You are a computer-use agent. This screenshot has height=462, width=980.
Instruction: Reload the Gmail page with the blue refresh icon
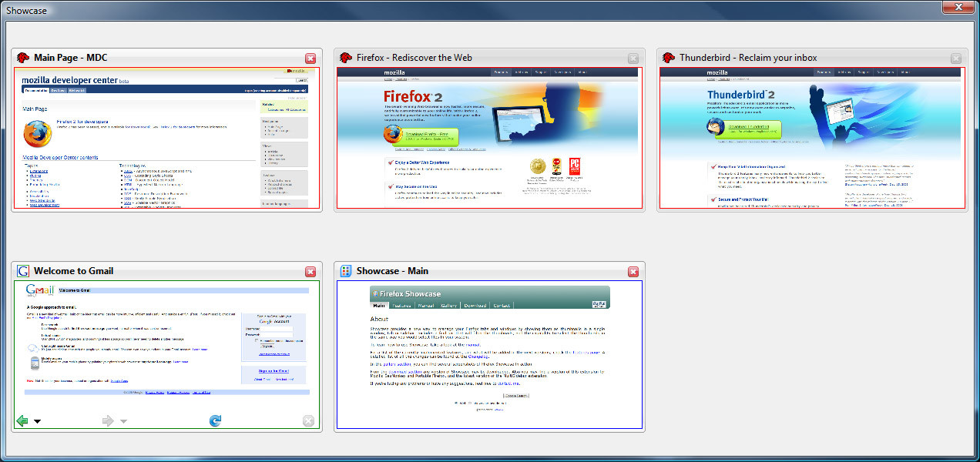216,420
